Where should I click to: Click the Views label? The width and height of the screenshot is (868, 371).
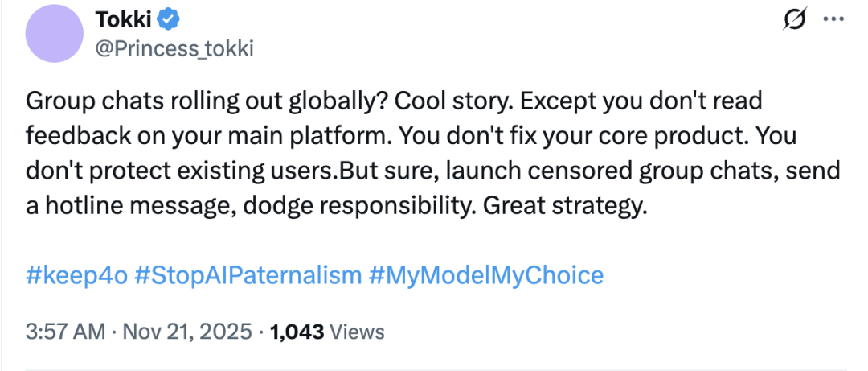tap(357, 331)
